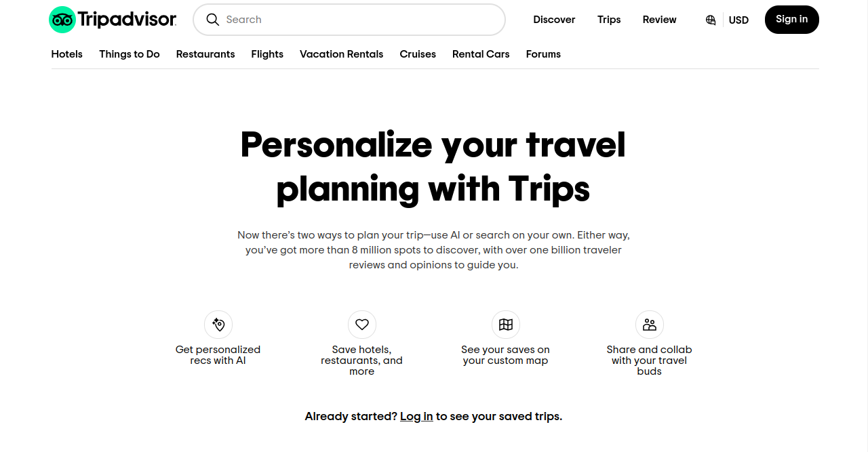Open the USD currency selector

click(738, 20)
